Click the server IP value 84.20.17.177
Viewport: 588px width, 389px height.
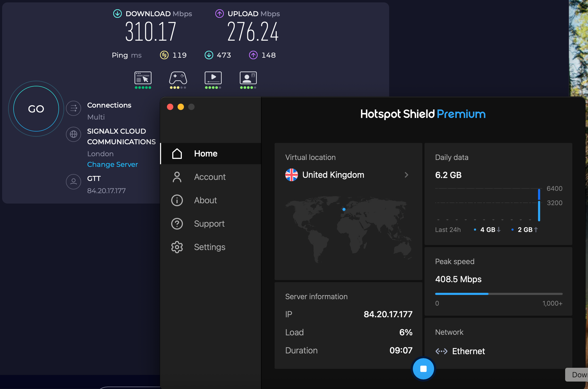coord(388,314)
